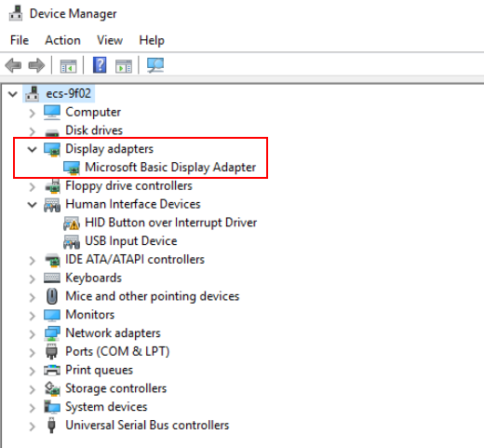The height and width of the screenshot is (448, 484).
Task: Select the Microsoft Basic Display Adapter device
Action: [170, 167]
